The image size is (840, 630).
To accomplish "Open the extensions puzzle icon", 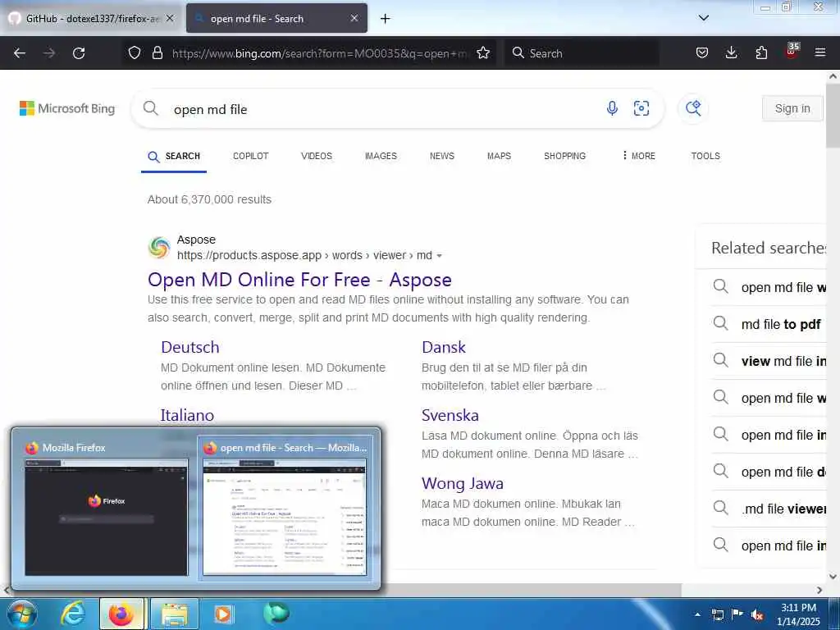I will (x=761, y=52).
